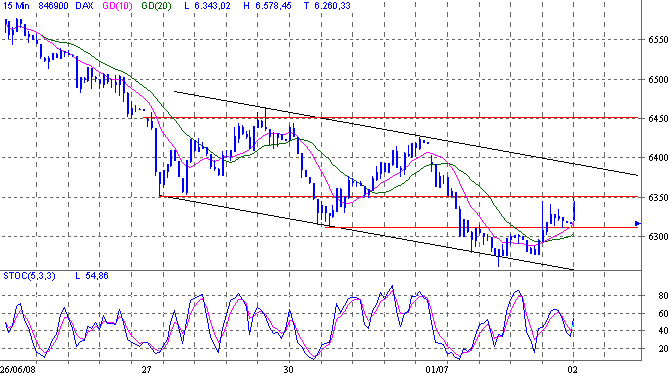This screenshot has height=378, width=672.
Task: Click the 6400 price axis label
Action: [x=658, y=158]
